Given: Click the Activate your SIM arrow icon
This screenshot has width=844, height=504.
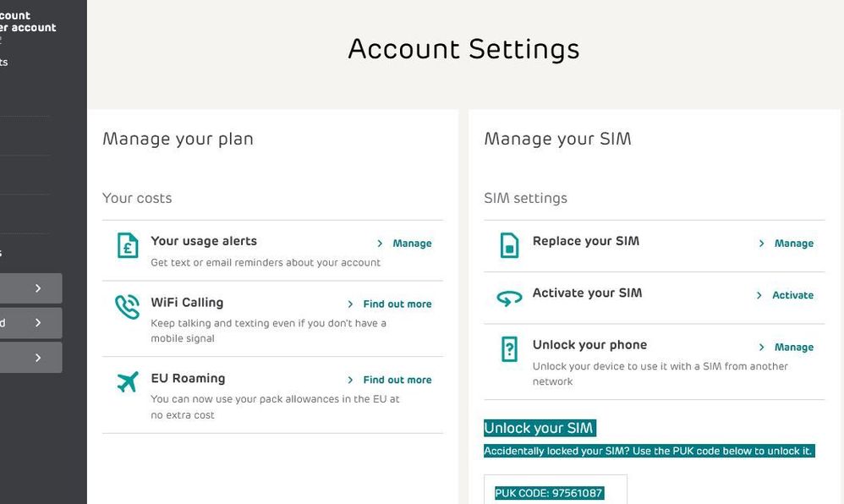Looking at the screenshot, I should coord(509,298).
